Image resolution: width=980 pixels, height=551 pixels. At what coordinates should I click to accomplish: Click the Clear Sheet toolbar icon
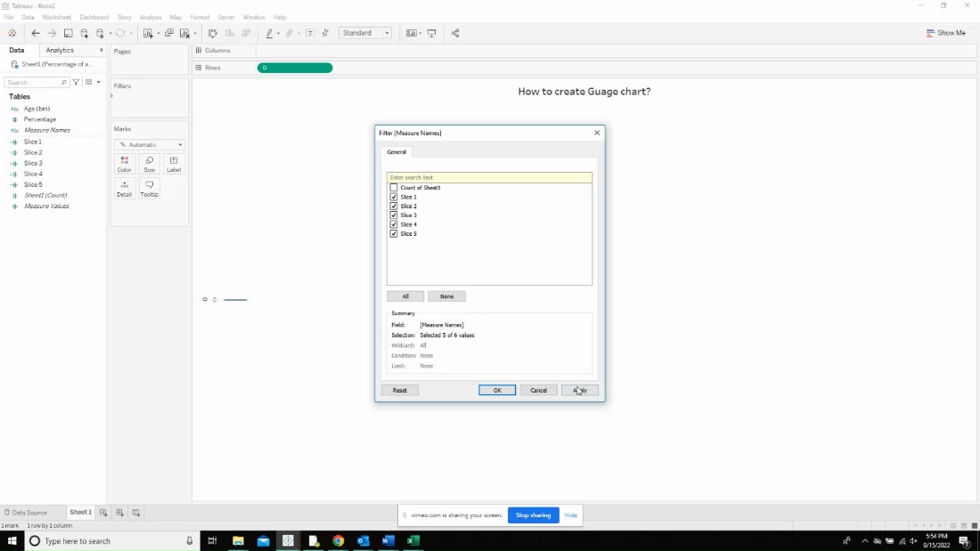184,33
